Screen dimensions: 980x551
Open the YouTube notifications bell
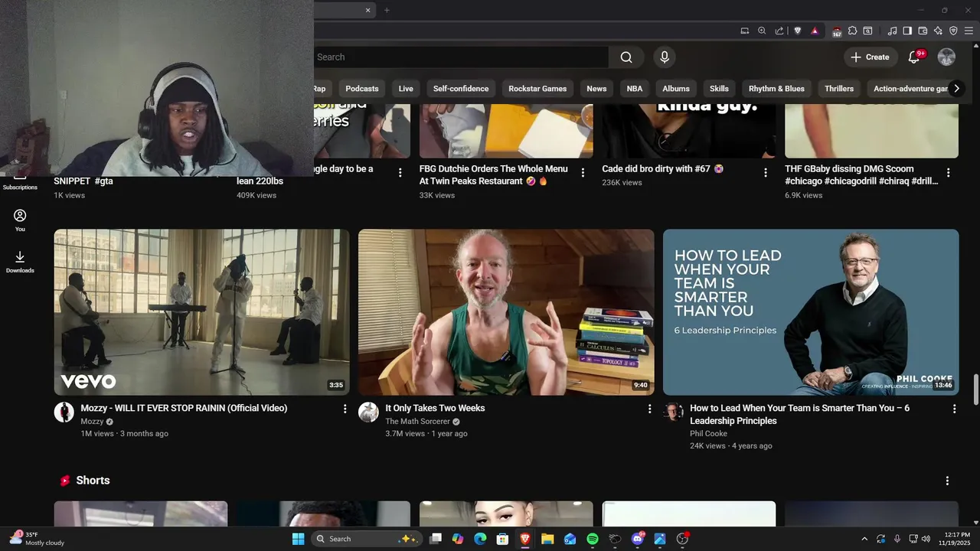pyautogui.click(x=914, y=57)
